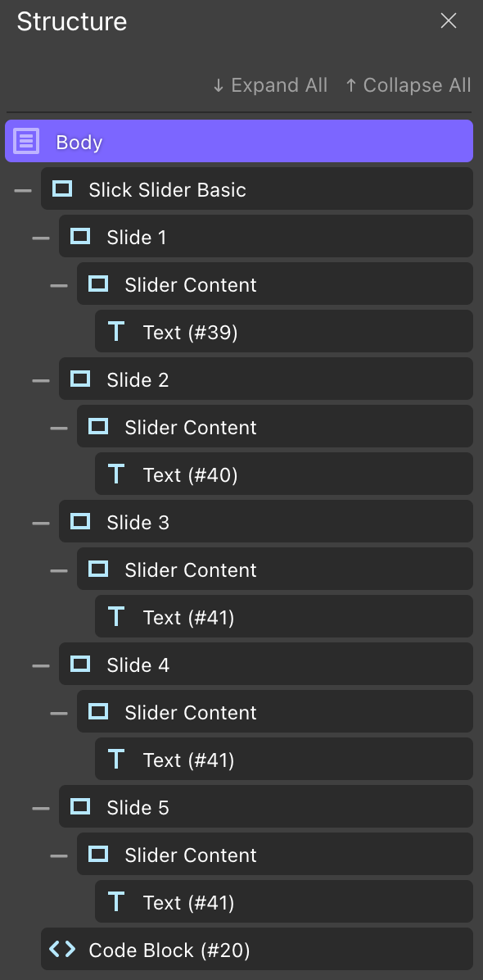Screen dimensions: 483x980
Task: Click the container icon beside Slide 2
Action: (79, 379)
